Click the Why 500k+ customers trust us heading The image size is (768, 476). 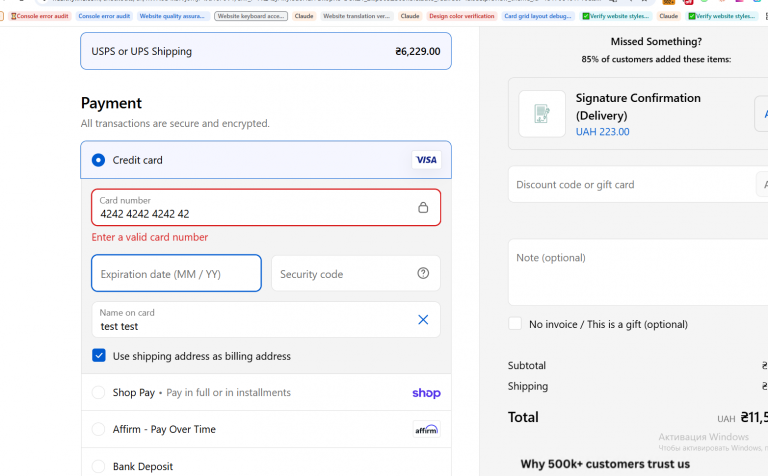(x=605, y=464)
